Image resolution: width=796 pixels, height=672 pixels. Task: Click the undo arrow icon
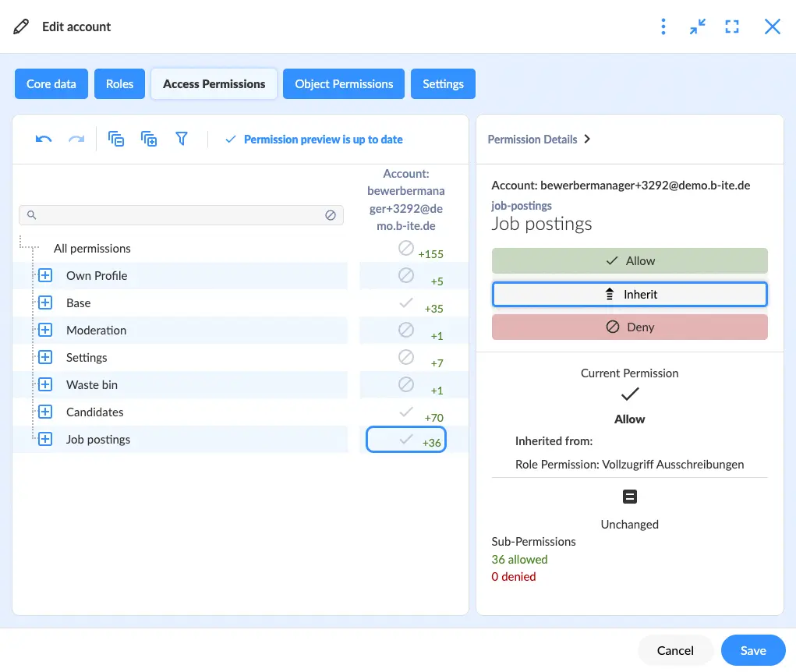[x=44, y=139]
